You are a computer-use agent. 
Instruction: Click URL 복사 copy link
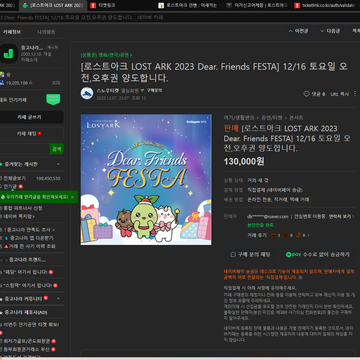(x=339, y=94)
